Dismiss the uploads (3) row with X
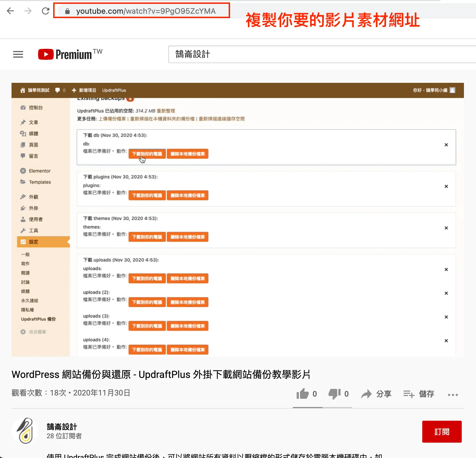The width and height of the screenshot is (476, 458). tap(446, 317)
